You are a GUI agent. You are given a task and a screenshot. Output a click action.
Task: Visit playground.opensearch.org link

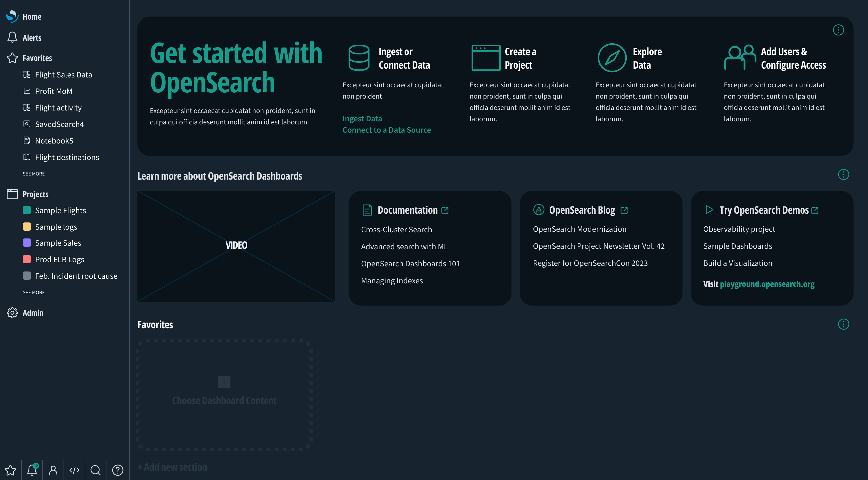(x=767, y=284)
